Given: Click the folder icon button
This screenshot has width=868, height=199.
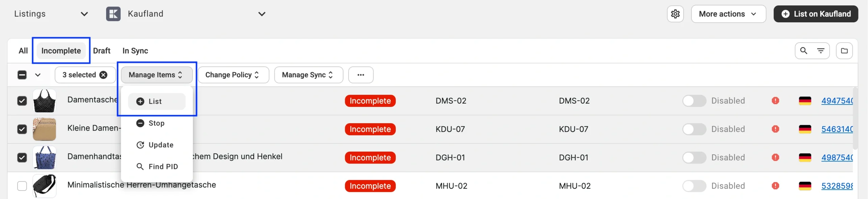Looking at the screenshot, I should 844,51.
